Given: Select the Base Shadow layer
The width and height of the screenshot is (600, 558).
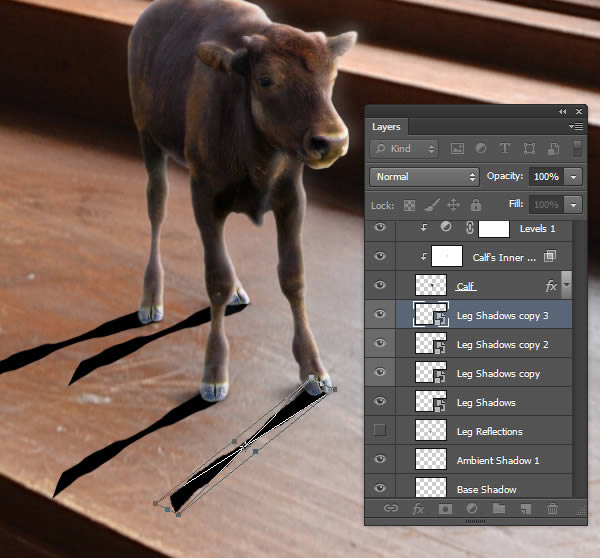Looking at the screenshot, I should click(x=484, y=486).
